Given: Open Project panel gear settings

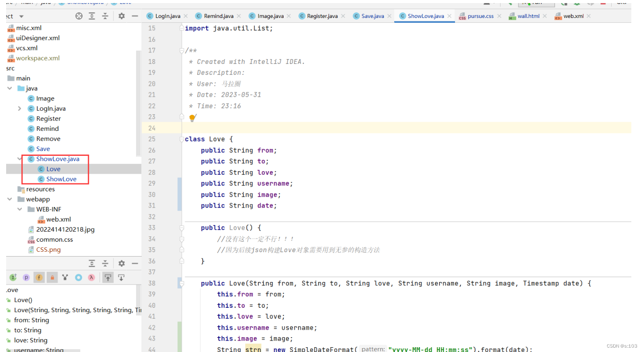Looking at the screenshot, I should click(122, 16).
